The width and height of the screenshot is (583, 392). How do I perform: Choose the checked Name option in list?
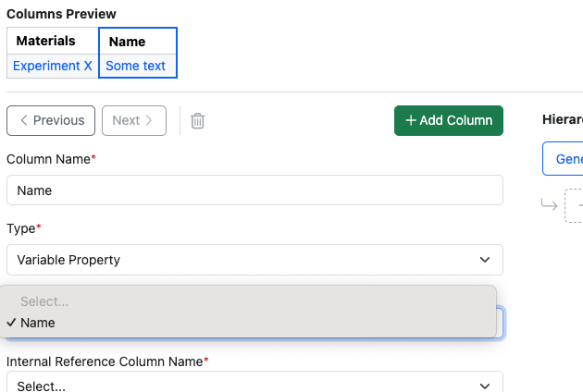tap(38, 323)
